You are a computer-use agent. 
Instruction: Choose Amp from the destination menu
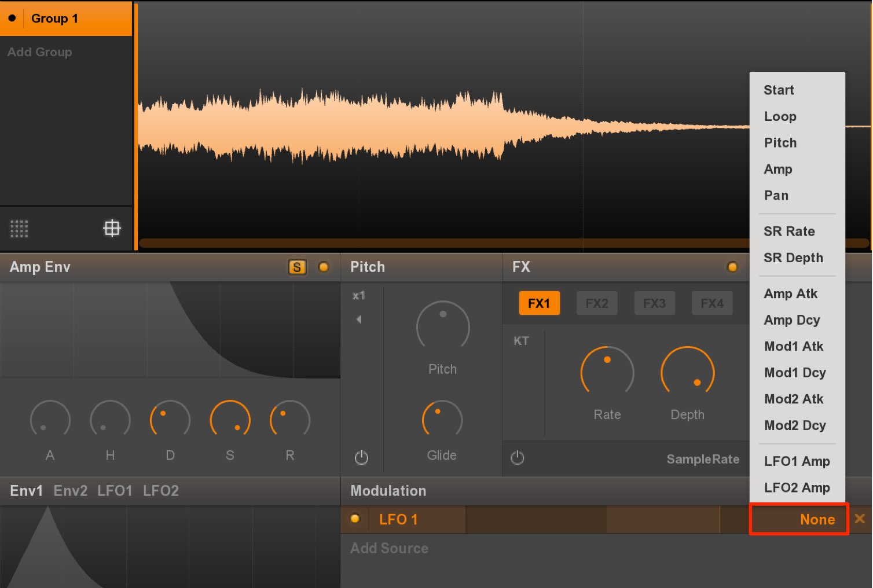(797, 169)
